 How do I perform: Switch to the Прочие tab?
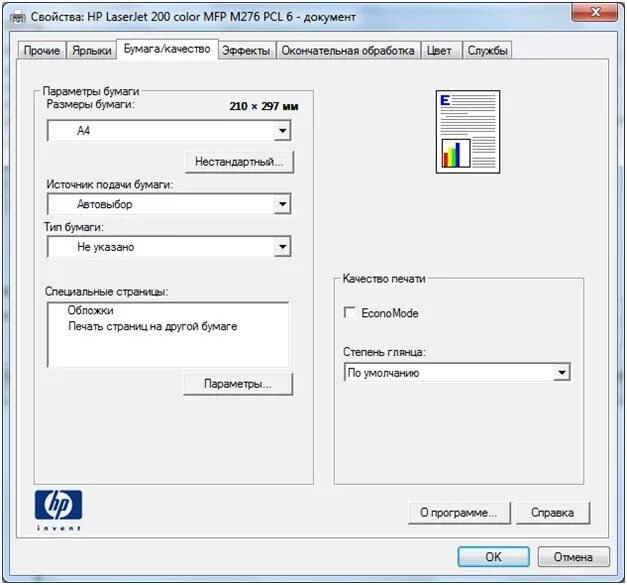(42, 50)
